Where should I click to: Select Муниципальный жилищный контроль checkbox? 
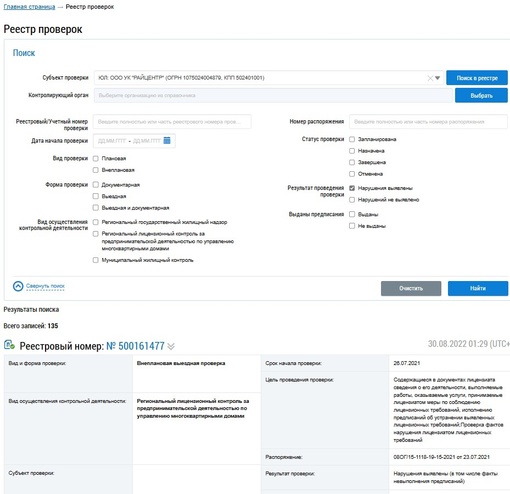coord(96,260)
